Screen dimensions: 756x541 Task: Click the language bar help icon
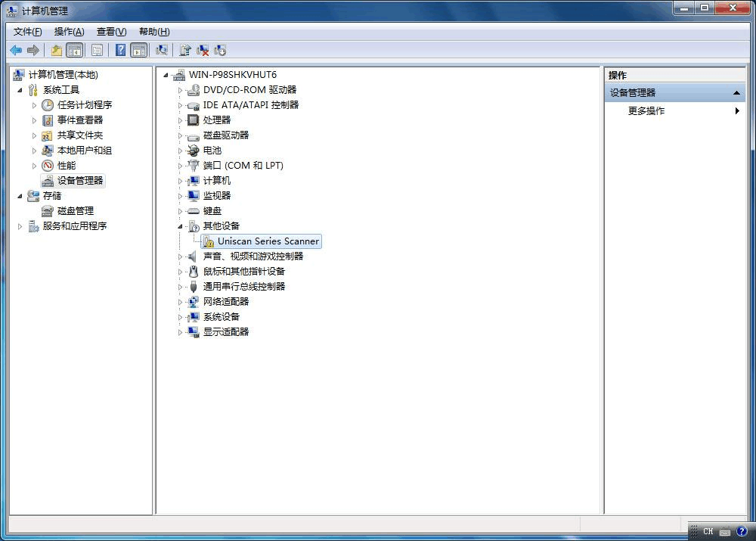tap(742, 531)
